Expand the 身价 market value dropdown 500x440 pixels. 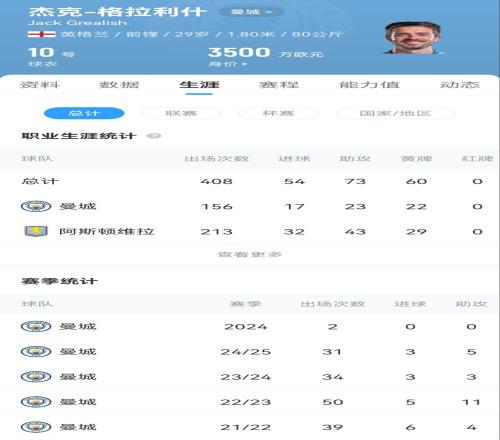click(228, 64)
